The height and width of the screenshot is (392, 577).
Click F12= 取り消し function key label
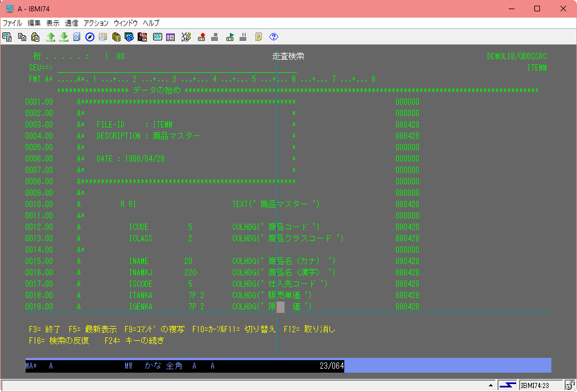[x=310, y=329]
